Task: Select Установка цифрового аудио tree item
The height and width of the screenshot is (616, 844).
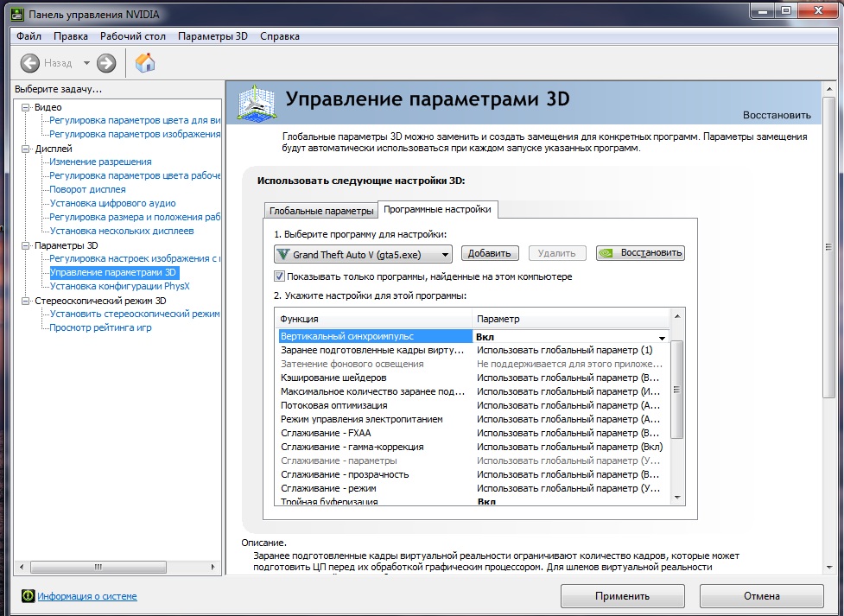Action: (112, 203)
